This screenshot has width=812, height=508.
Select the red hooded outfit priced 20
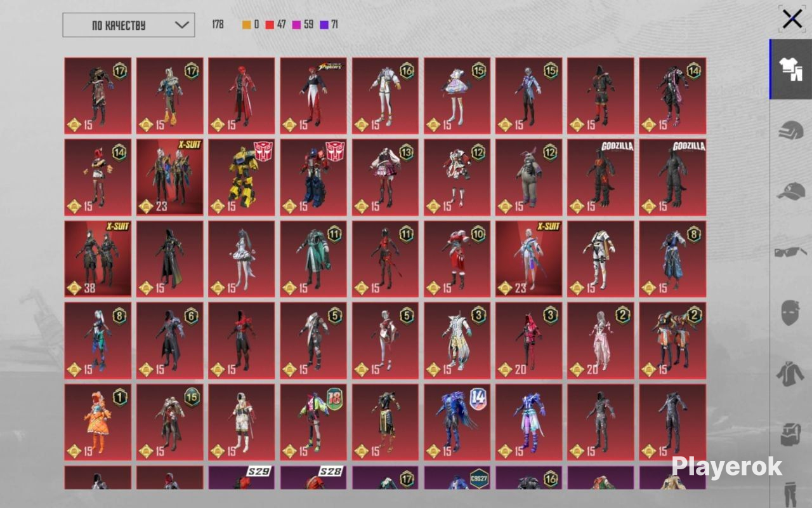tap(528, 340)
